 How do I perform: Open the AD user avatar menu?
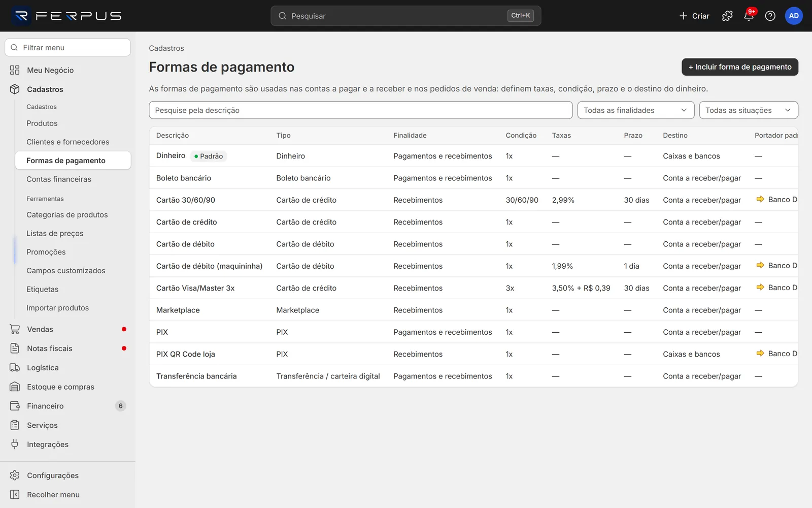pos(794,16)
